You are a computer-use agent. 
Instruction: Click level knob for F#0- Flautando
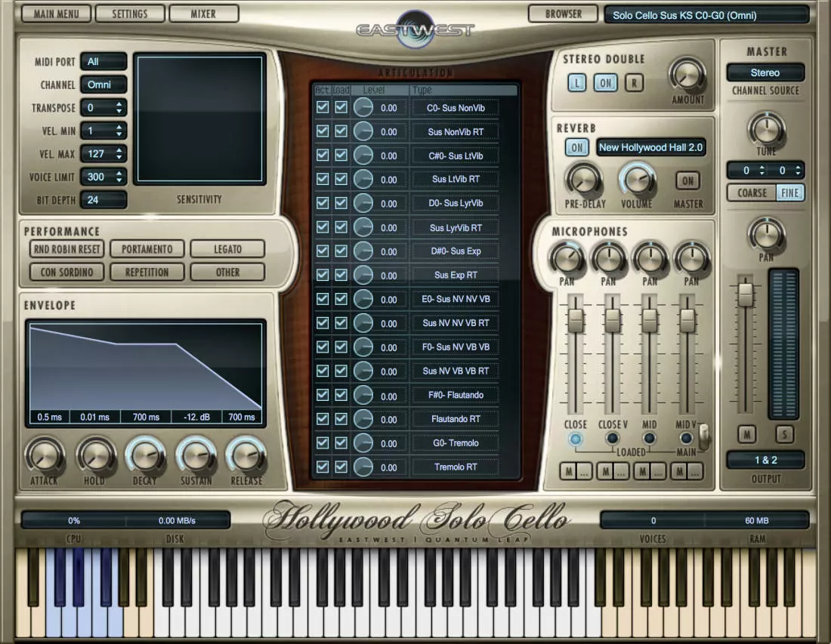pyautogui.click(x=363, y=395)
